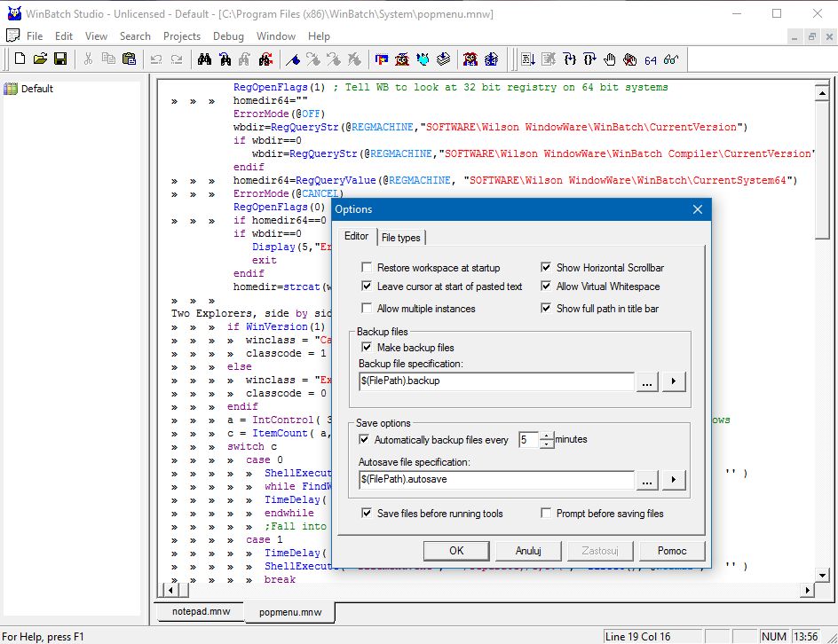
Task: Click the Save floppy disk icon
Action: (x=60, y=59)
